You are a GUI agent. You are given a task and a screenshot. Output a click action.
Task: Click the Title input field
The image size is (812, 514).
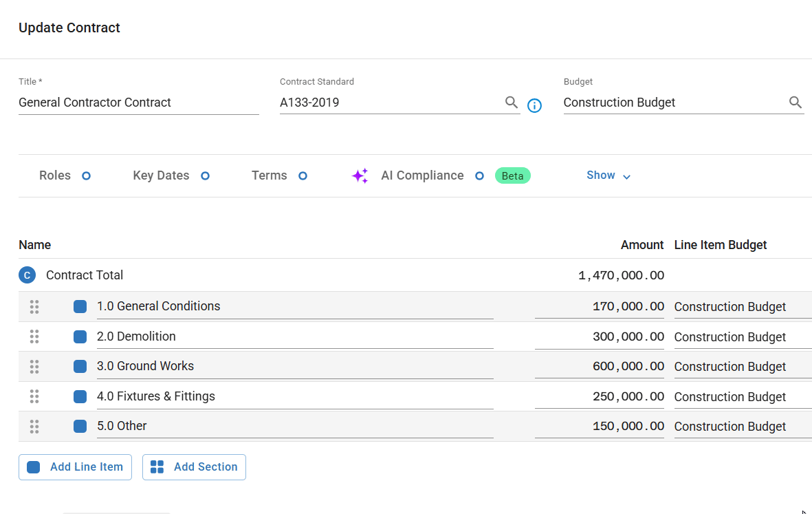point(138,103)
